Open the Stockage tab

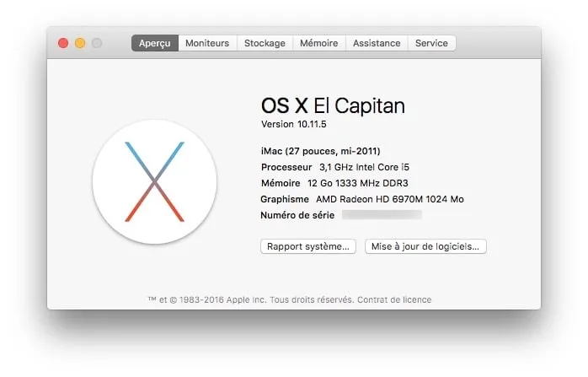pyautogui.click(x=265, y=43)
